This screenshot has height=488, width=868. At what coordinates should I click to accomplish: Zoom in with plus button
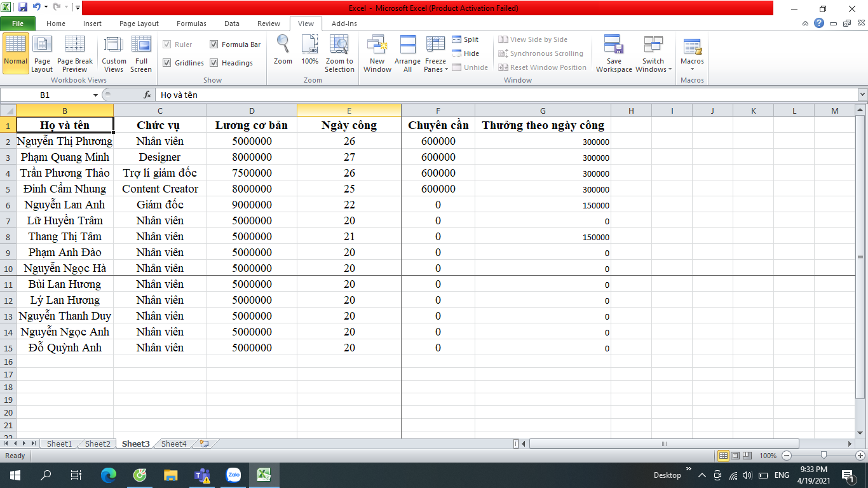coord(860,456)
